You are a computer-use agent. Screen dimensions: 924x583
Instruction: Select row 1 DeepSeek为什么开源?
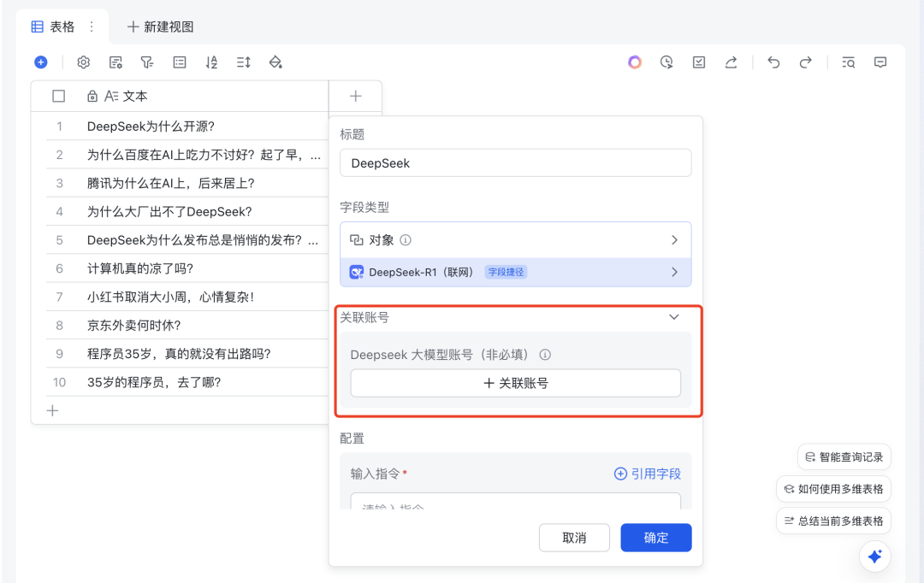[x=187, y=126]
